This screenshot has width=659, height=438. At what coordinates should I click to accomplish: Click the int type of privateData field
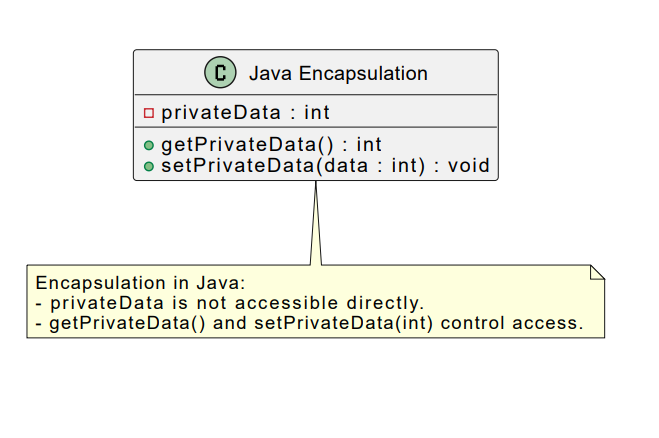click(316, 112)
